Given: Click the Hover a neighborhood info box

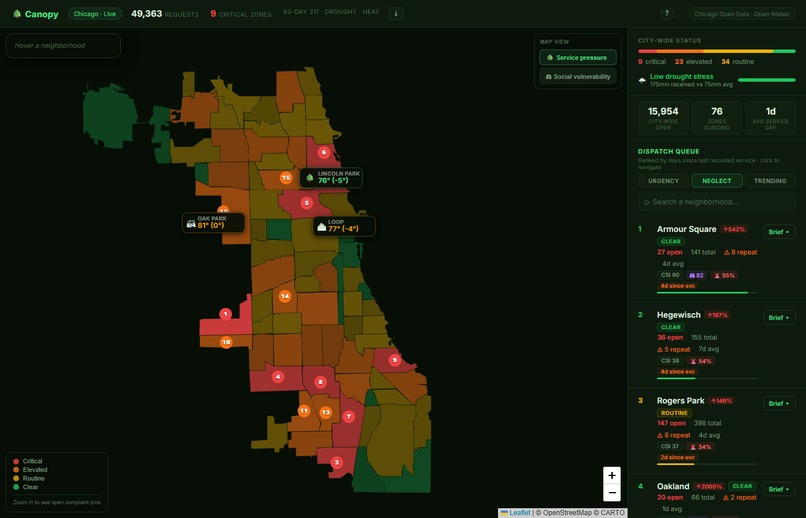Looking at the screenshot, I should coord(63,46).
